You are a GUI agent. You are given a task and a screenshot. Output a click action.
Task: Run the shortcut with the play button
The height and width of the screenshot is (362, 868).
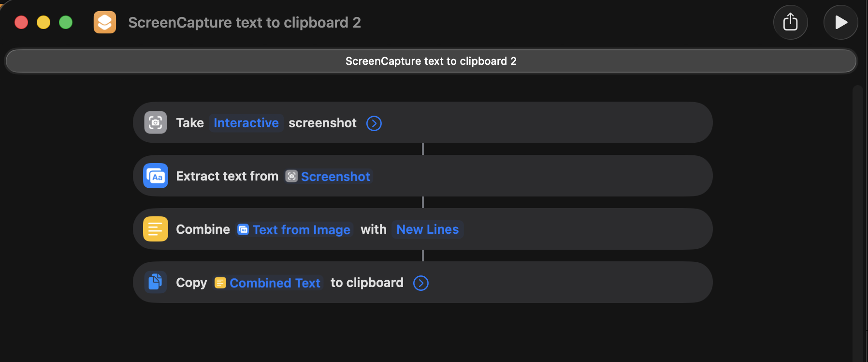coord(840,22)
